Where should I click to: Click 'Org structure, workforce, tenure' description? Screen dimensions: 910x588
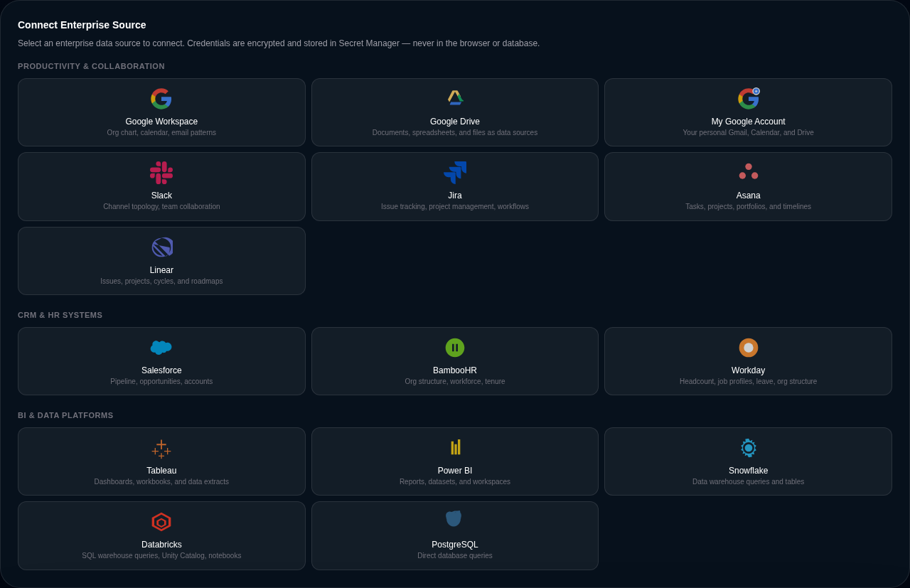tap(455, 382)
